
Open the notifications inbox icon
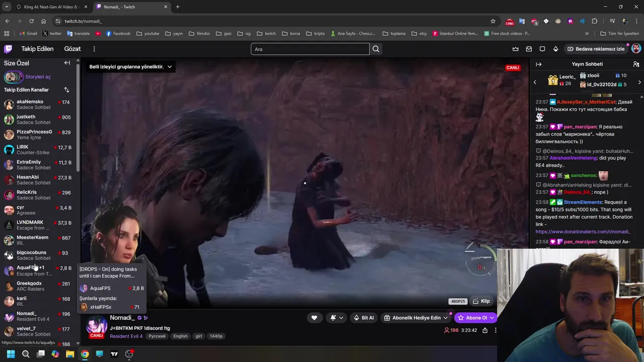click(529, 49)
